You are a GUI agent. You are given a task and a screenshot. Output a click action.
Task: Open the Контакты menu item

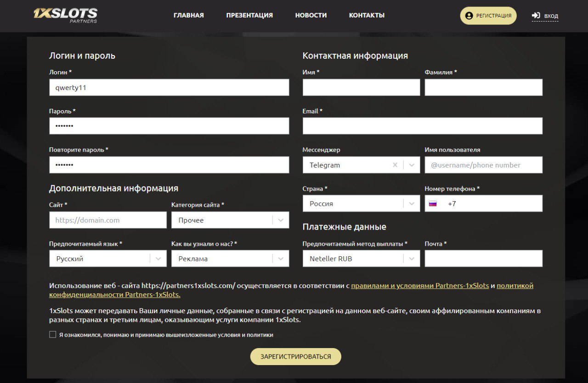coord(367,15)
